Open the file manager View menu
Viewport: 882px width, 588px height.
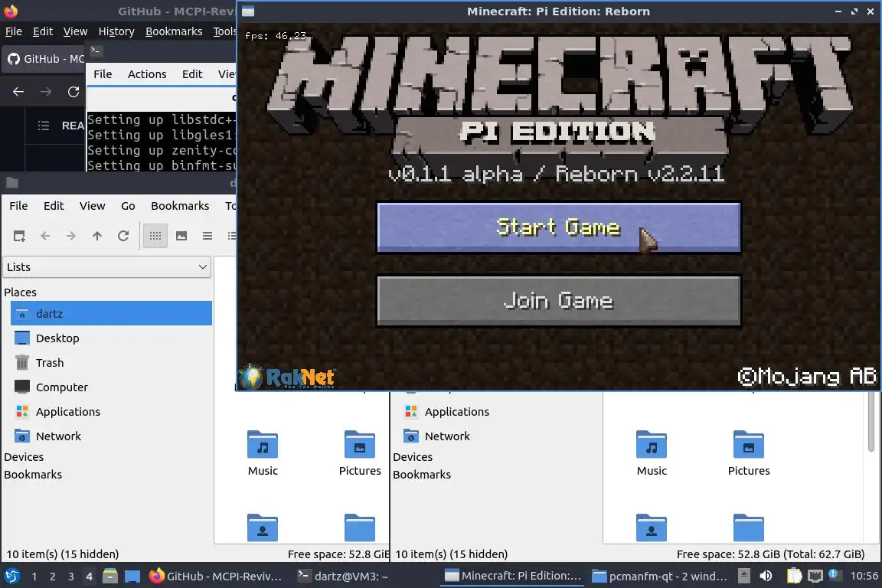click(92, 206)
